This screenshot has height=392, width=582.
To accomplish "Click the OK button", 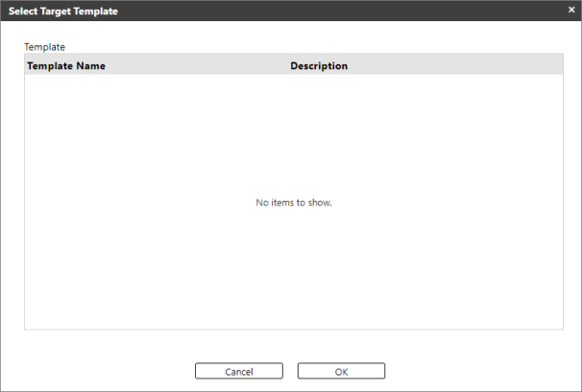I will [341, 371].
